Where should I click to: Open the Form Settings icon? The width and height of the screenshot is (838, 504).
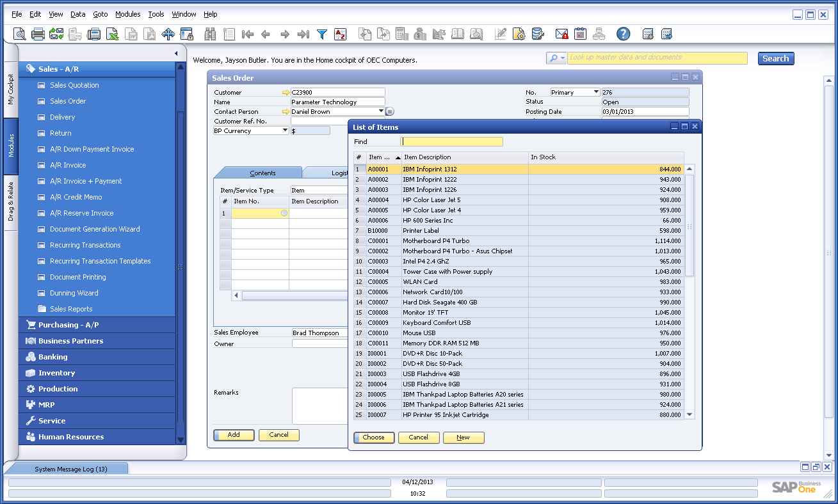(519, 33)
